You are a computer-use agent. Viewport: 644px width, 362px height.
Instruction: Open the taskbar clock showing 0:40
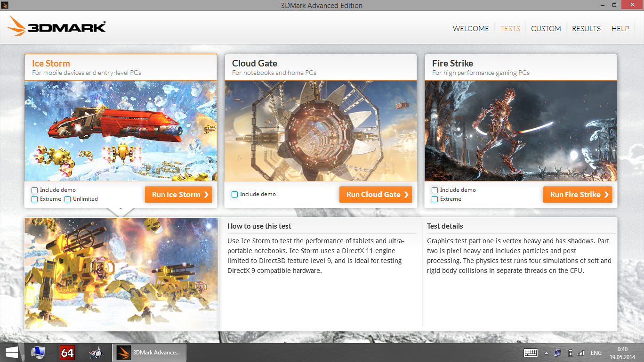click(622, 353)
